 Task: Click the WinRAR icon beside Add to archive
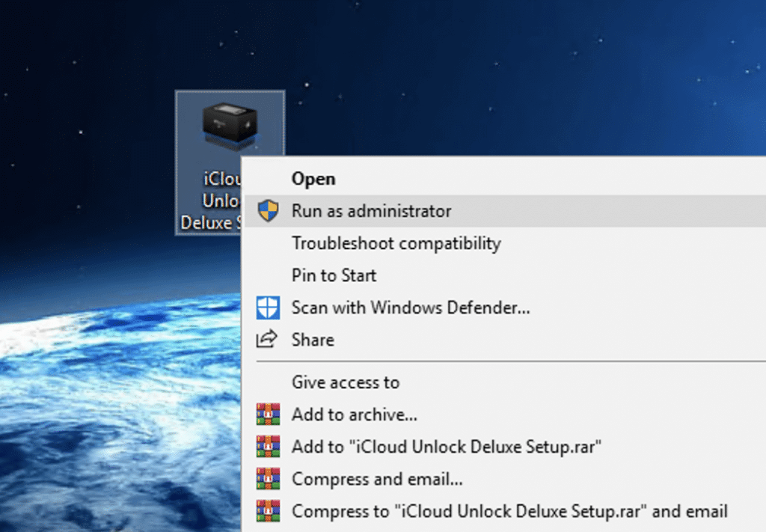268,415
